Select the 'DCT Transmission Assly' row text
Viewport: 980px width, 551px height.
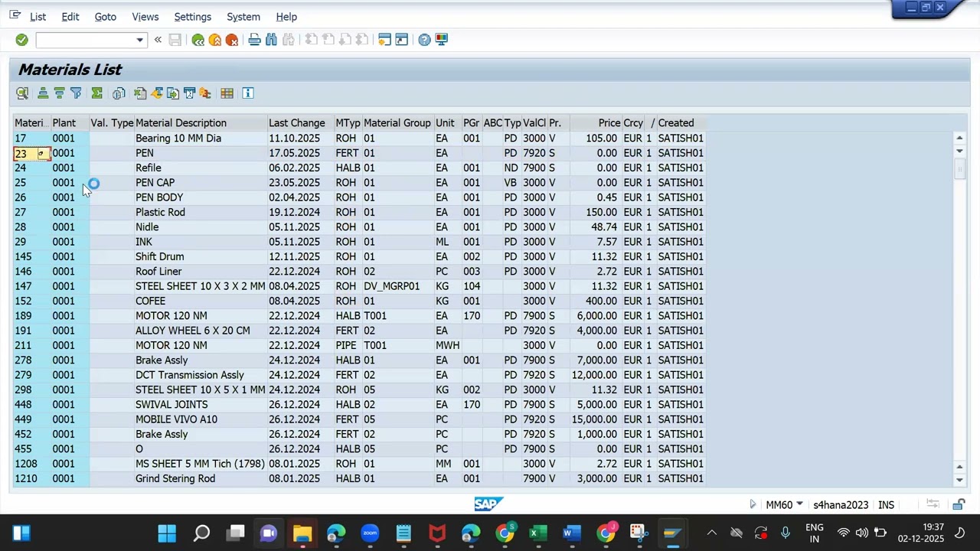point(190,375)
